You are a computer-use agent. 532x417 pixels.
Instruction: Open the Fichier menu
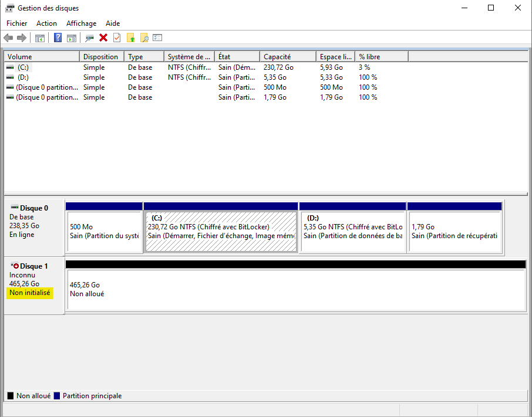(17, 23)
